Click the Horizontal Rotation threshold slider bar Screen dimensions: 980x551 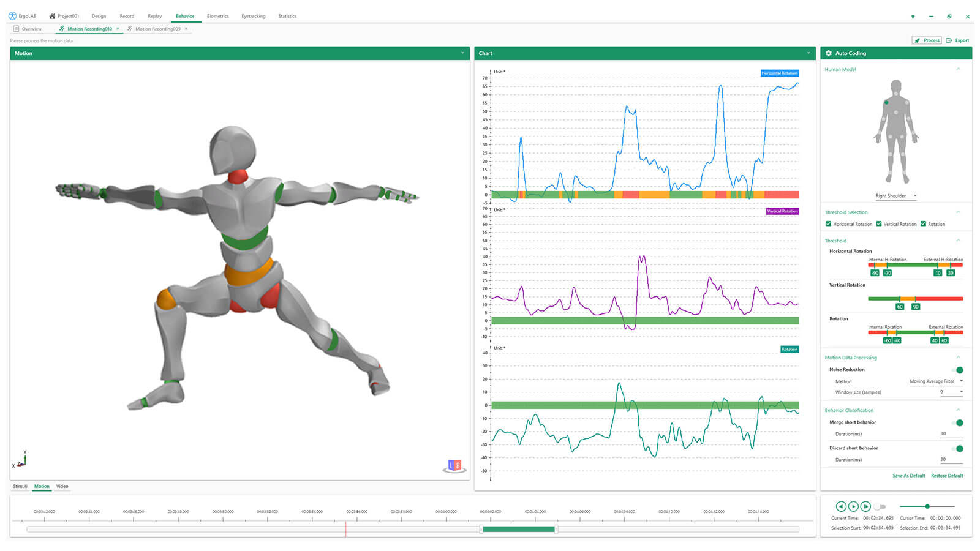tap(915, 265)
